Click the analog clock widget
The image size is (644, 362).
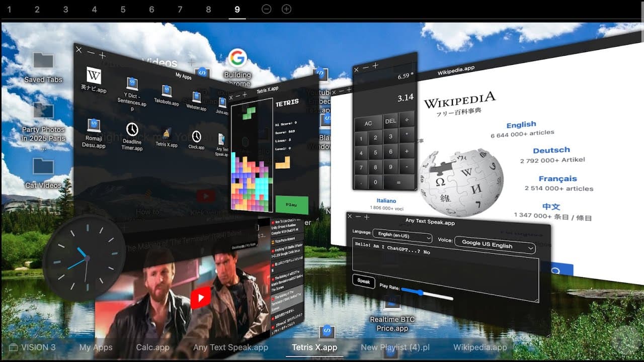tap(84, 258)
